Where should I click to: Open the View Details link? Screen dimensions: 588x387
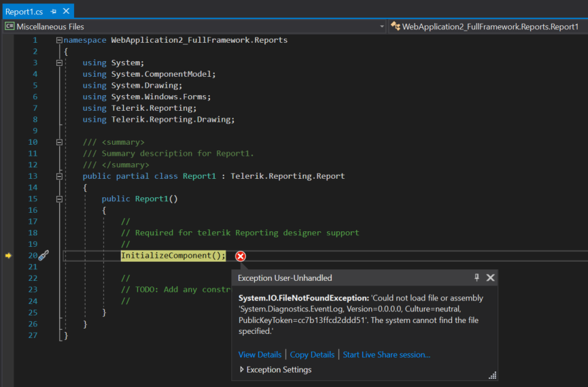click(x=259, y=354)
